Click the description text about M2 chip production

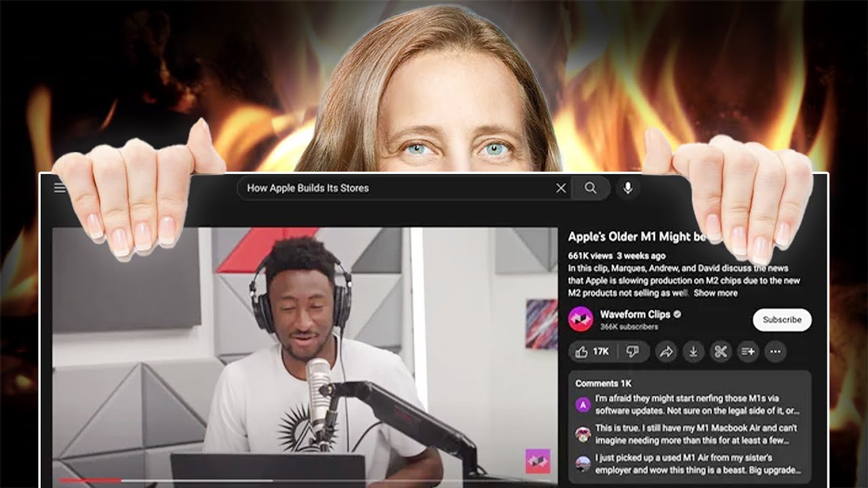pos(684,280)
